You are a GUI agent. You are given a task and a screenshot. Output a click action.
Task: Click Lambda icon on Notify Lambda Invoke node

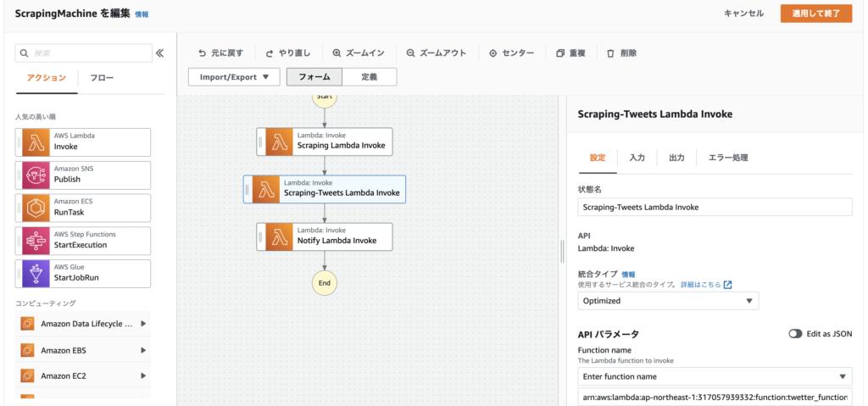point(279,236)
